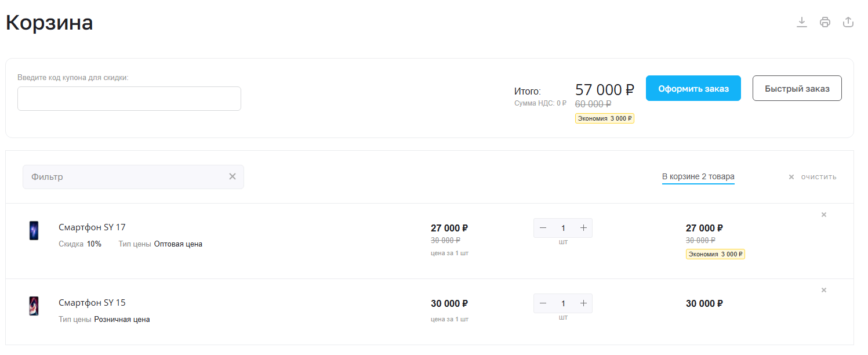Open the Смартфон SY 15 product thumbnail
This screenshot has height=355, width=868.
tap(34, 306)
